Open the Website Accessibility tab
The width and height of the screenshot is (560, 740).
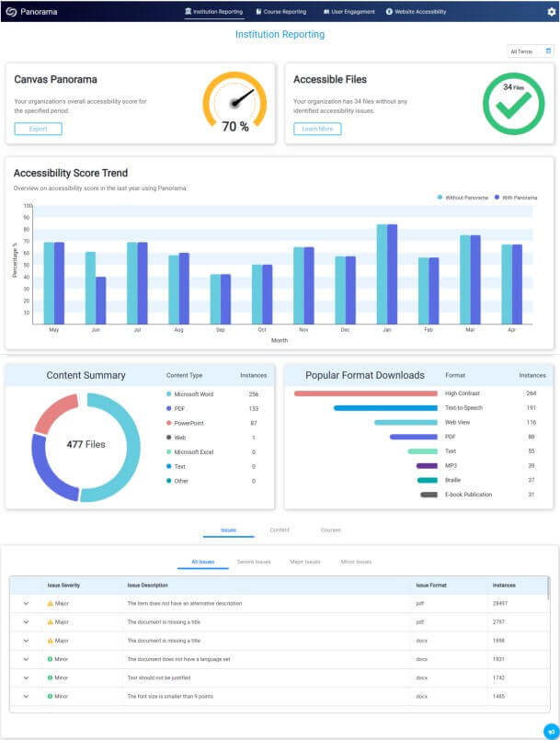(x=416, y=11)
